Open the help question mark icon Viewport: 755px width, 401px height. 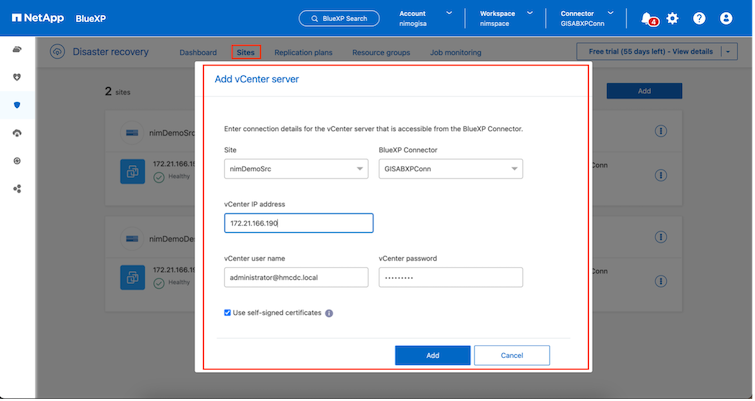[699, 18]
